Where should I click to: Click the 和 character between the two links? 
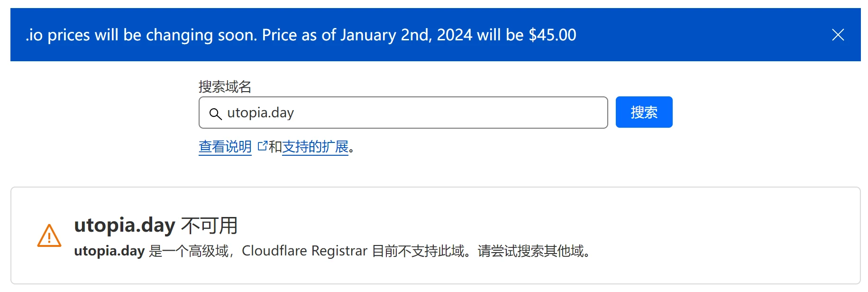(x=275, y=147)
